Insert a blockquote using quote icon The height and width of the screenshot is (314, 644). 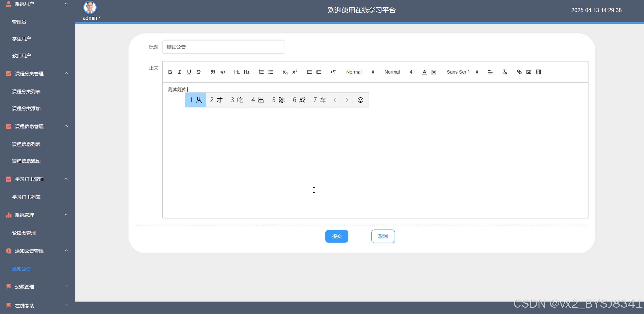[213, 72]
